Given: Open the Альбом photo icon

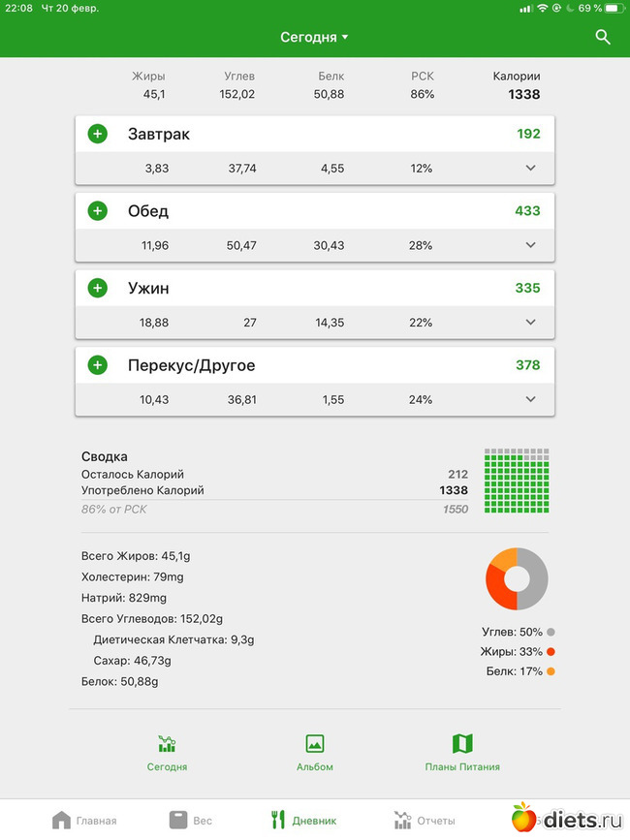Looking at the screenshot, I should [314, 744].
